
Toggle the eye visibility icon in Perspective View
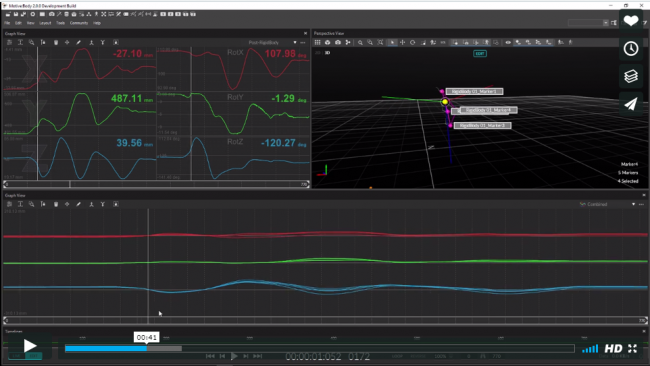coord(508,42)
